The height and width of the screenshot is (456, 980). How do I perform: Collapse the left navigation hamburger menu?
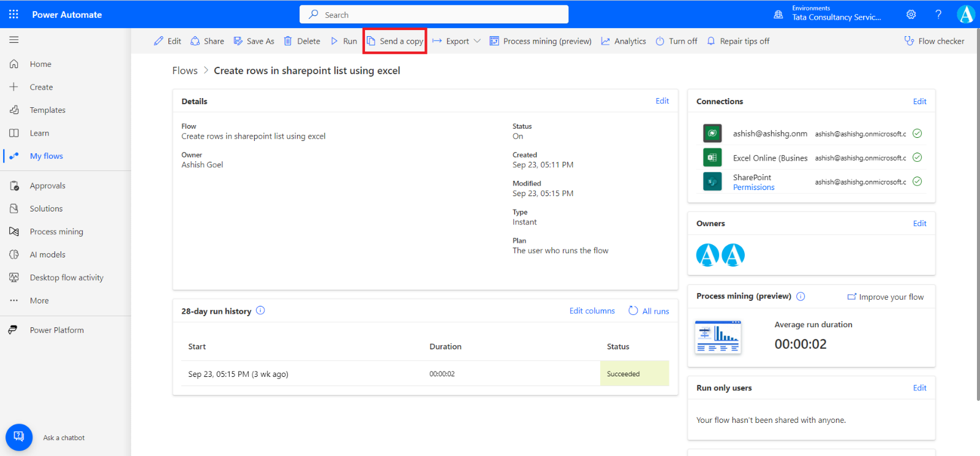(x=13, y=40)
